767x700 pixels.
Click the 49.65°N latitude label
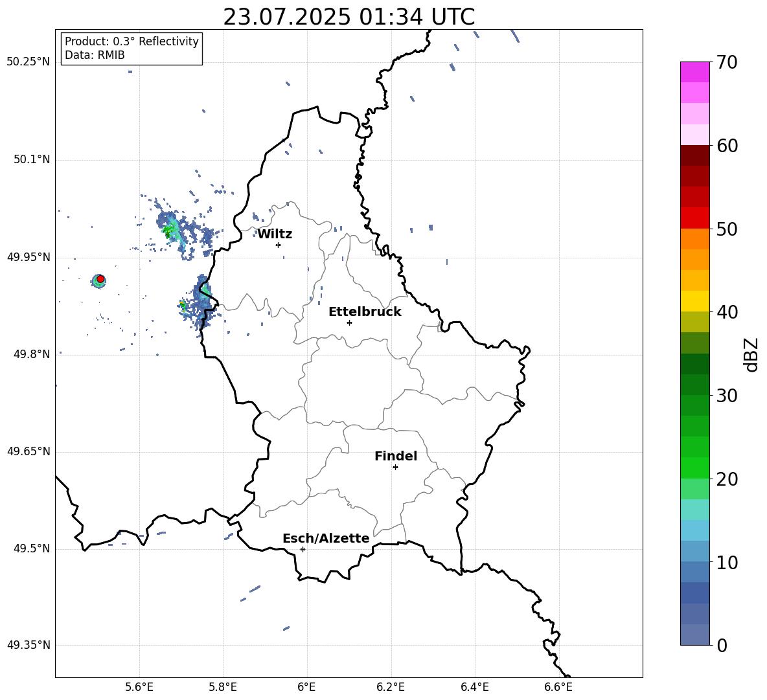click(28, 451)
